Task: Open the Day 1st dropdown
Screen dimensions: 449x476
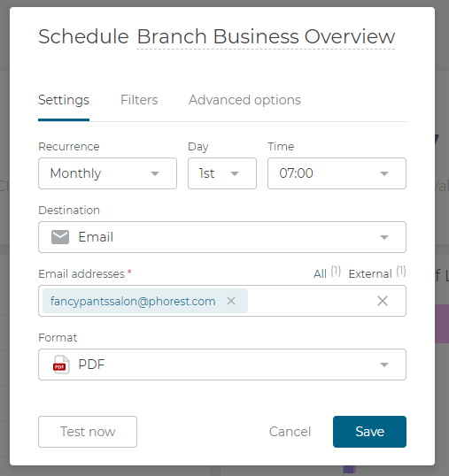Action: tap(222, 173)
